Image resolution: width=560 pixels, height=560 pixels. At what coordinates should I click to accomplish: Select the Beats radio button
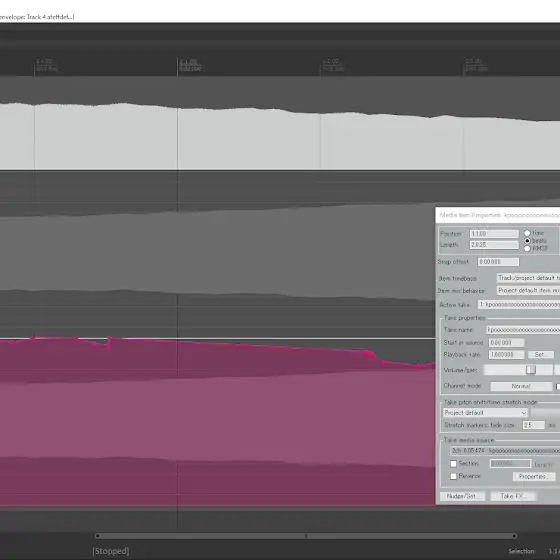pos(527,241)
